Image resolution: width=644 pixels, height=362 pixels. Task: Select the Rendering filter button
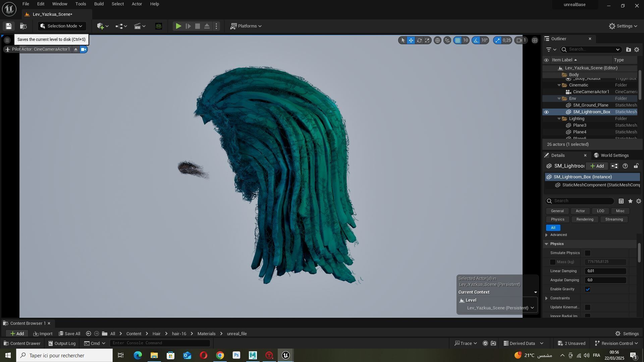pos(585,220)
